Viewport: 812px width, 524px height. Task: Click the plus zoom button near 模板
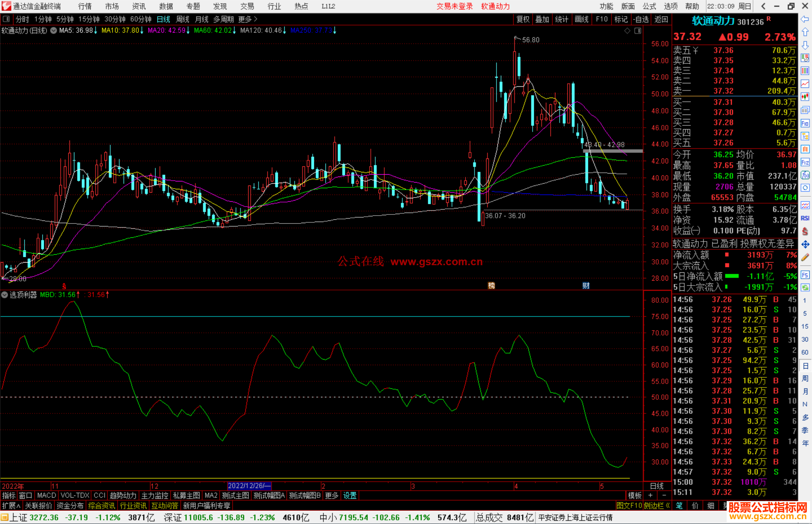pos(650,495)
